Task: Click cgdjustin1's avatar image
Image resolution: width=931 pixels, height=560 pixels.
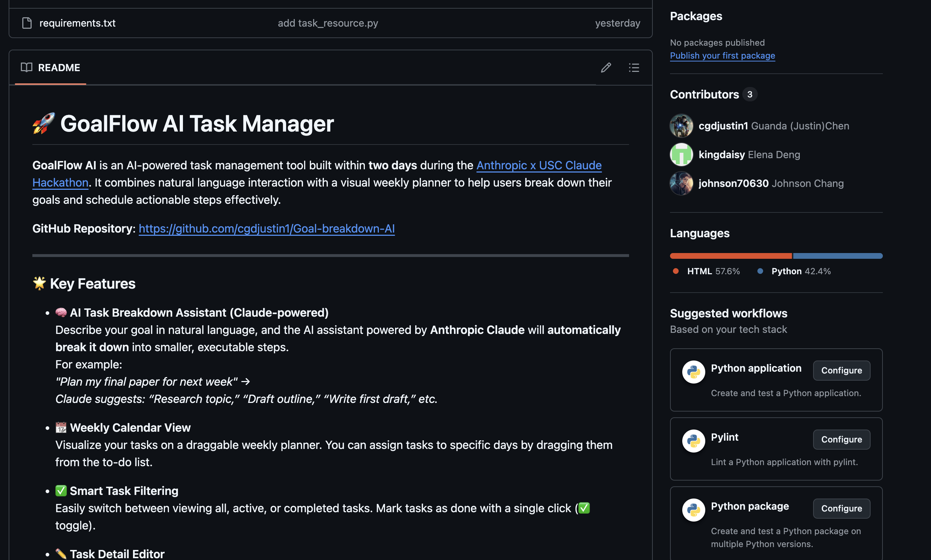Action: 681,126
